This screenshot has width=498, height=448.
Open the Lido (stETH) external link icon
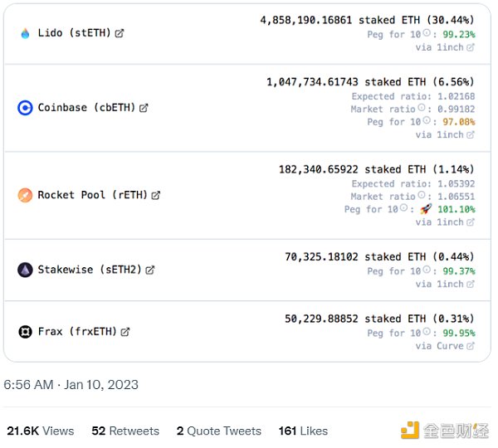point(120,34)
